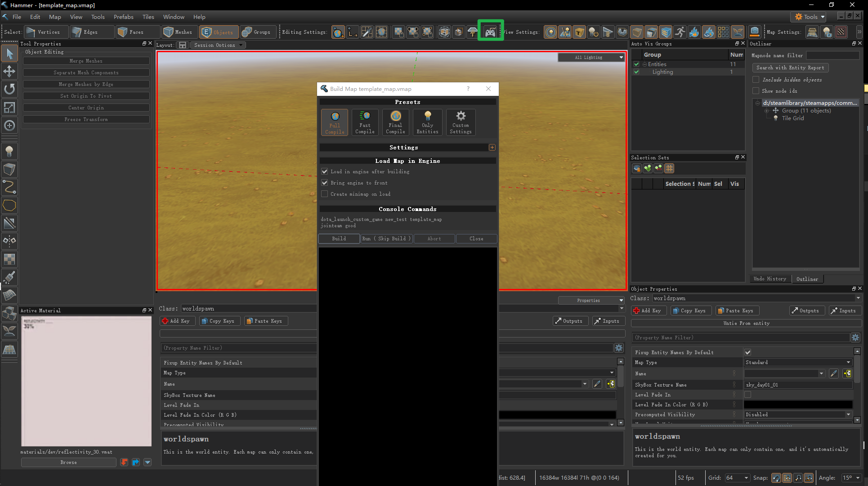This screenshot has height=486, width=868.
Task: Open the Prefabs menu
Action: [123, 17]
